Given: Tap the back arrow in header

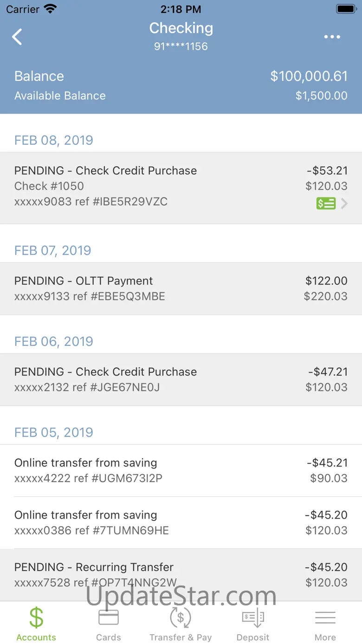Looking at the screenshot, I should (17, 37).
